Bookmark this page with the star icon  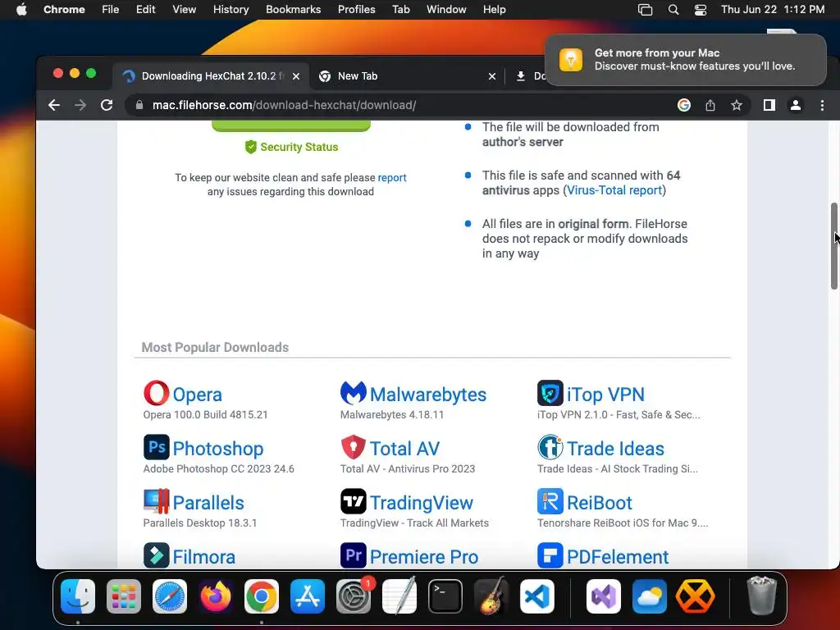coord(737,105)
